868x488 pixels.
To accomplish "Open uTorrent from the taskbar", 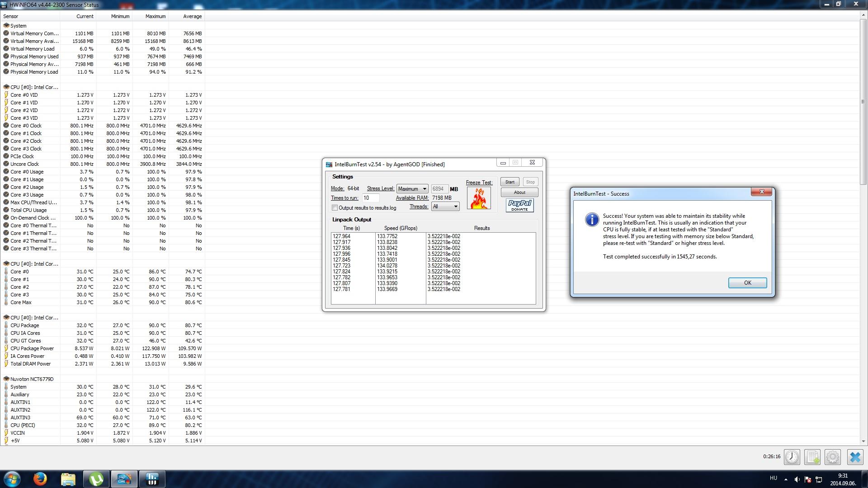I will click(96, 479).
